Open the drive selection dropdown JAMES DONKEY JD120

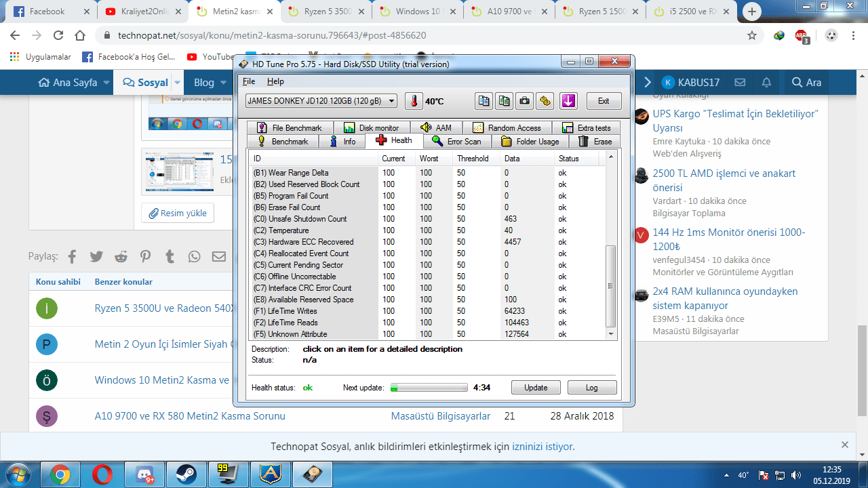point(321,101)
